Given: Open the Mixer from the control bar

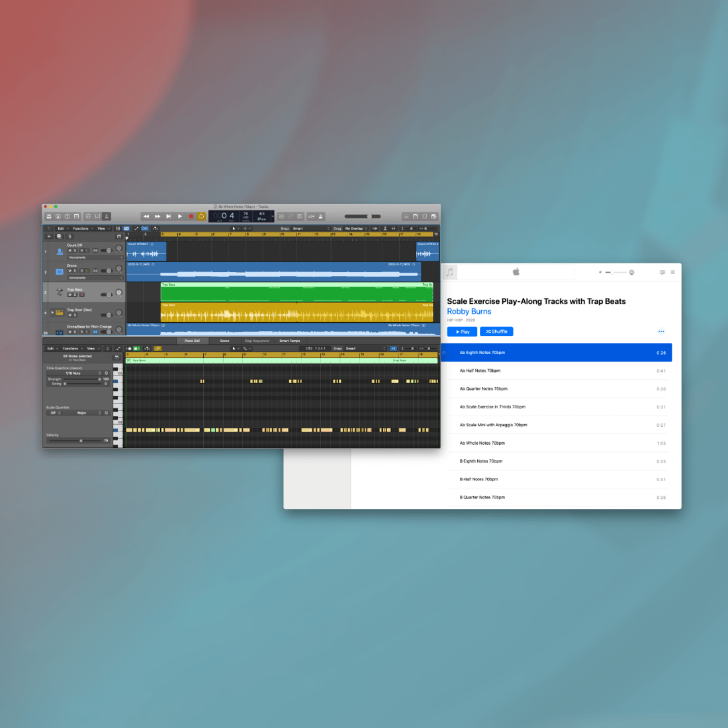Looking at the screenshot, I should [97, 216].
